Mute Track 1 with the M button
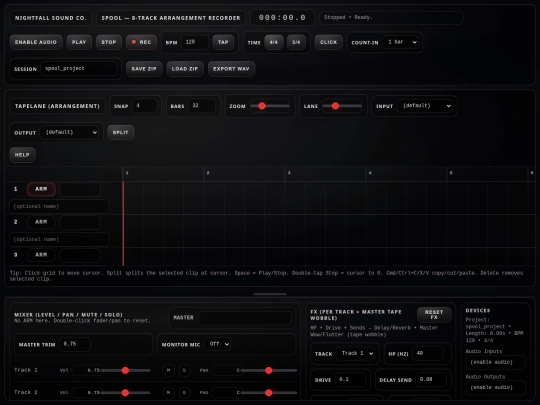540x405 pixels. (x=168, y=371)
